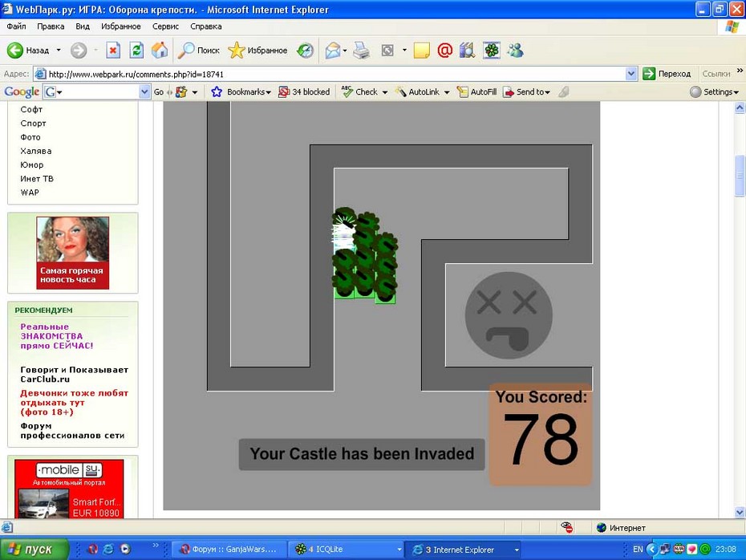Open Поиск search panel

[x=198, y=50]
